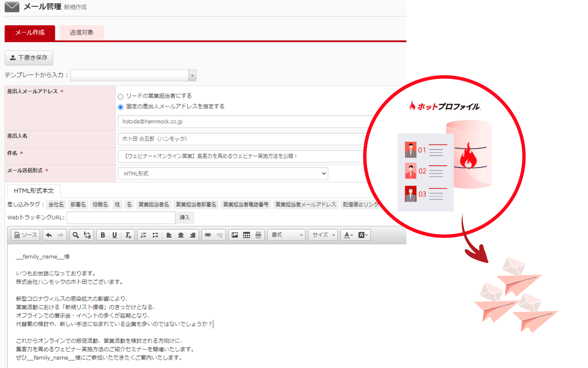The image size is (588, 368).
Task: Open the Replace tool in toolbar
Action: tap(87, 235)
